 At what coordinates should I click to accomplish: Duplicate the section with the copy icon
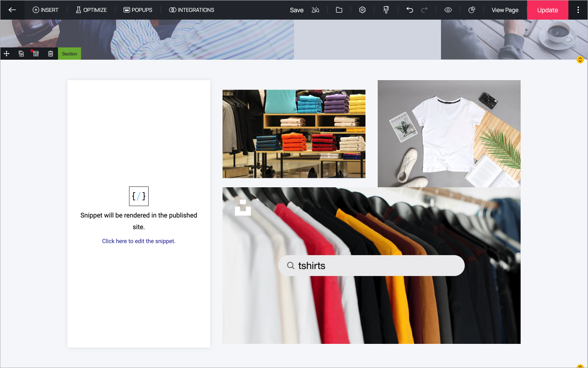[x=21, y=54]
